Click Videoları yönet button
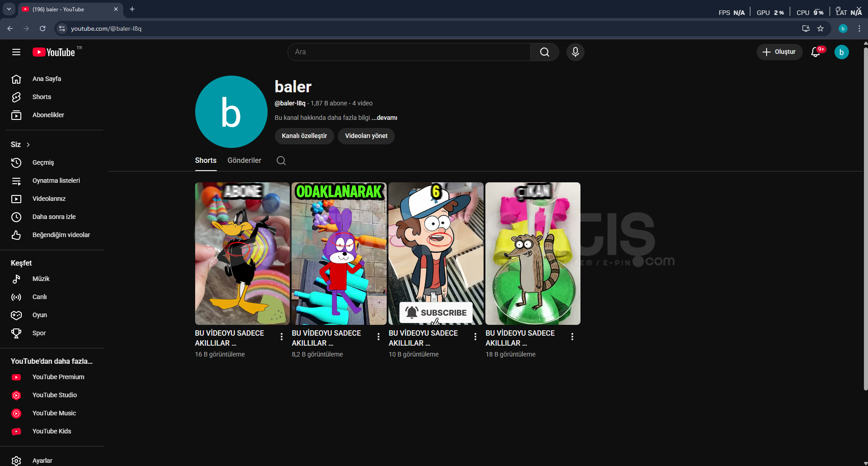 pyautogui.click(x=366, y=136)
